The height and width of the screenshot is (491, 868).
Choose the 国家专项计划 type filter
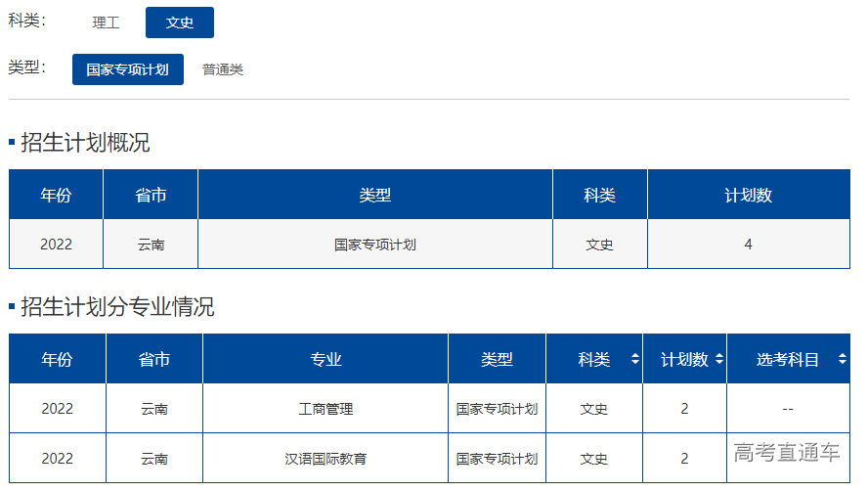click(127, 69)
